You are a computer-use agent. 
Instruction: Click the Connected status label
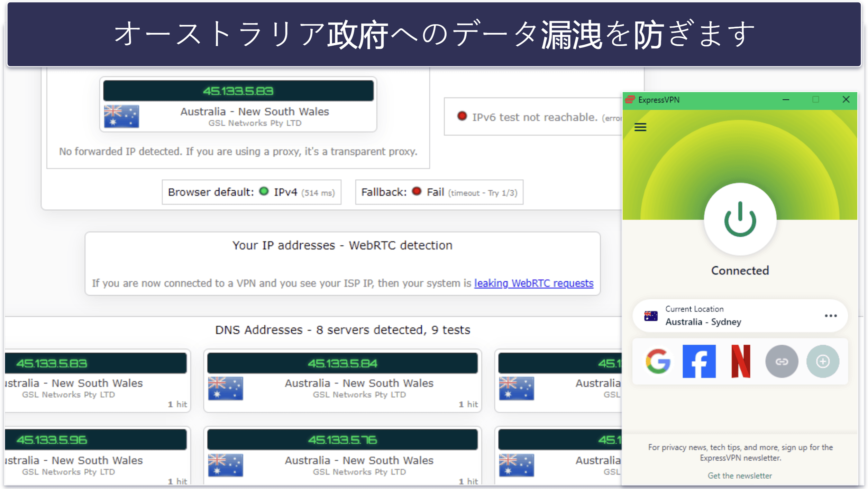pyautogui.click(x=740, y=270)
